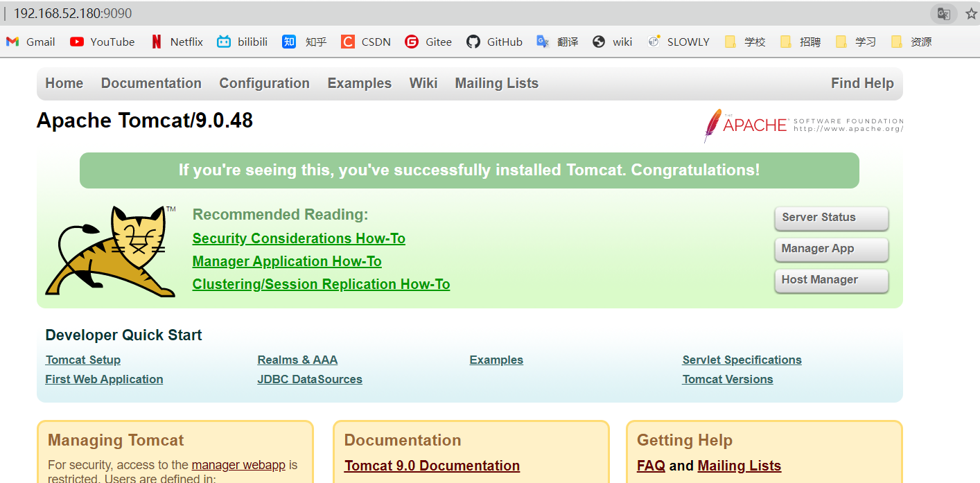Open the SLOWLY bookmark icon
The height and width of the screenshot is (483, 980).
[654, 42]
